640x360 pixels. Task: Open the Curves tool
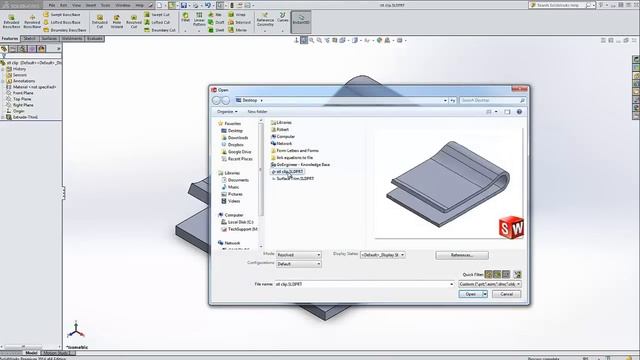(x=282, y=17)
